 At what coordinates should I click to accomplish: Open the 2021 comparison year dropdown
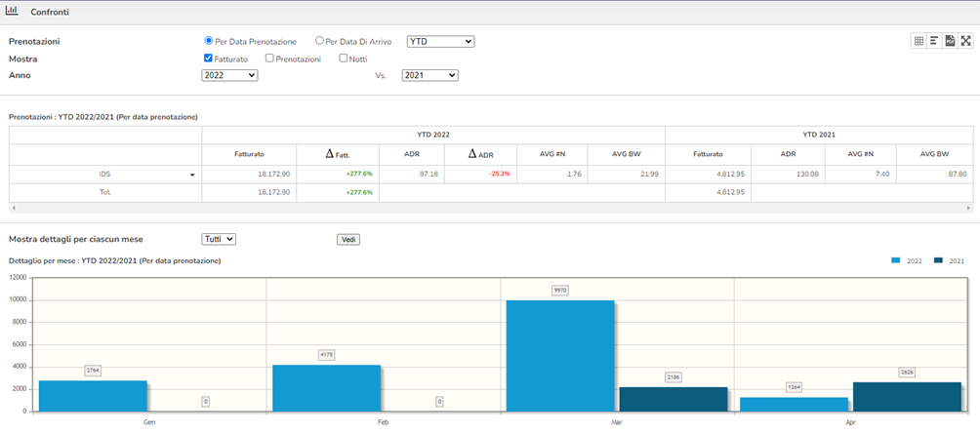click(x=430, y=75)
